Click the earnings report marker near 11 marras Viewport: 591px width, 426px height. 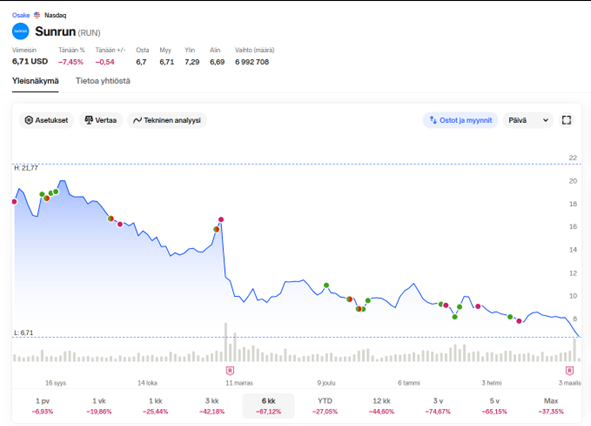pos(230,371)
